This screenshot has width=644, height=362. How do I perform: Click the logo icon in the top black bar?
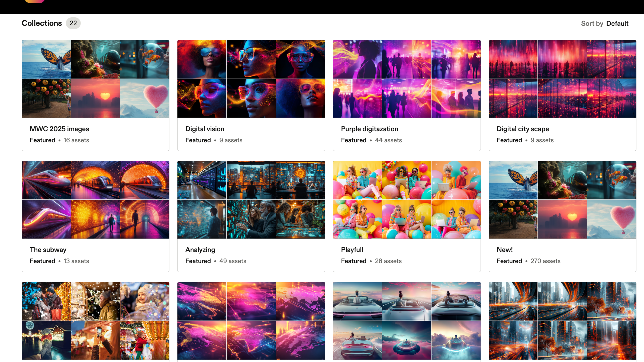tap(34, 1)
